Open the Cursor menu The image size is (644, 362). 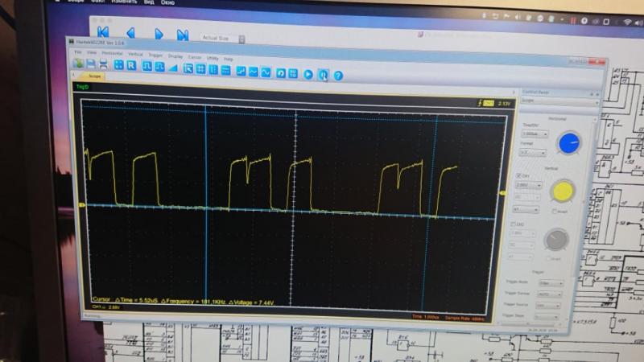[x=195, y=56]
